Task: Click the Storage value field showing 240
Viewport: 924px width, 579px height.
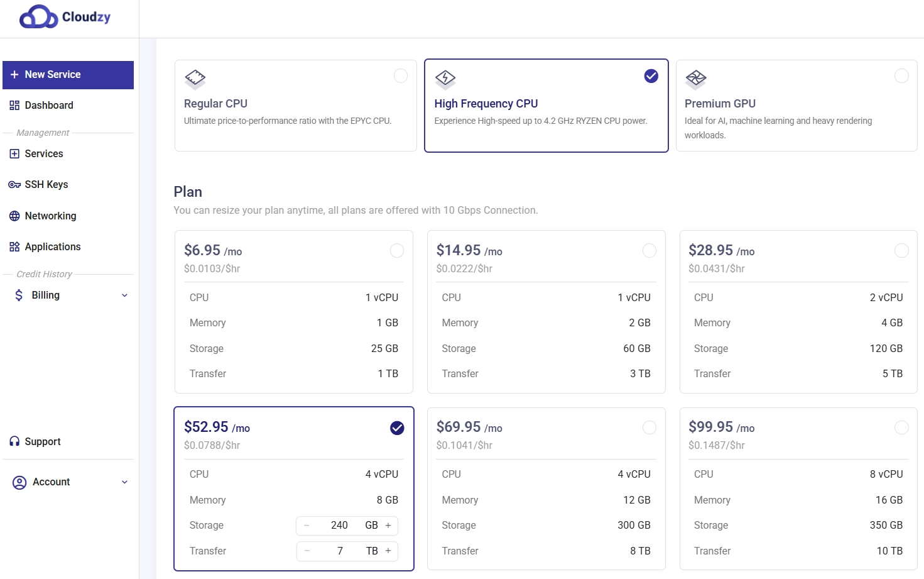Action: coord(339,526)
